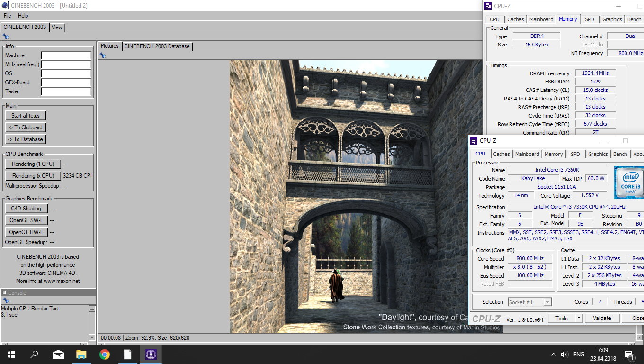Open the Caches tab in the front CPU-Z window
Screen dimensions: 644x364
[x=501, y=154]
